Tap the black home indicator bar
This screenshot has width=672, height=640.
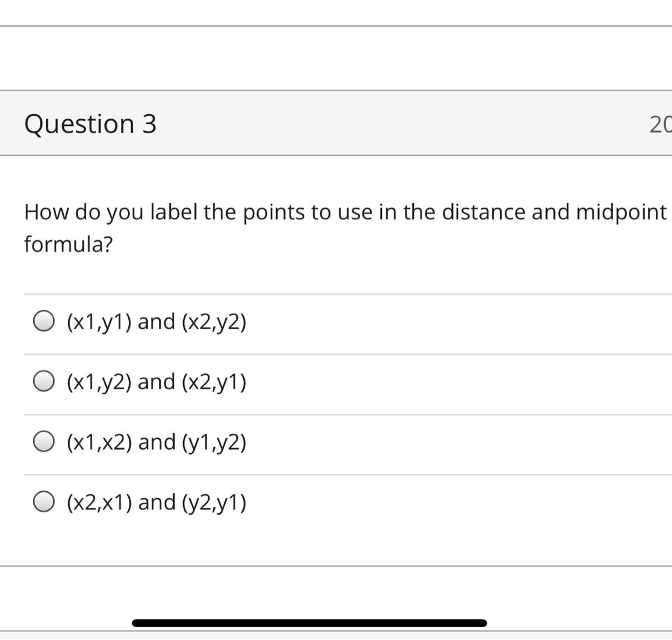click(309, 623)
